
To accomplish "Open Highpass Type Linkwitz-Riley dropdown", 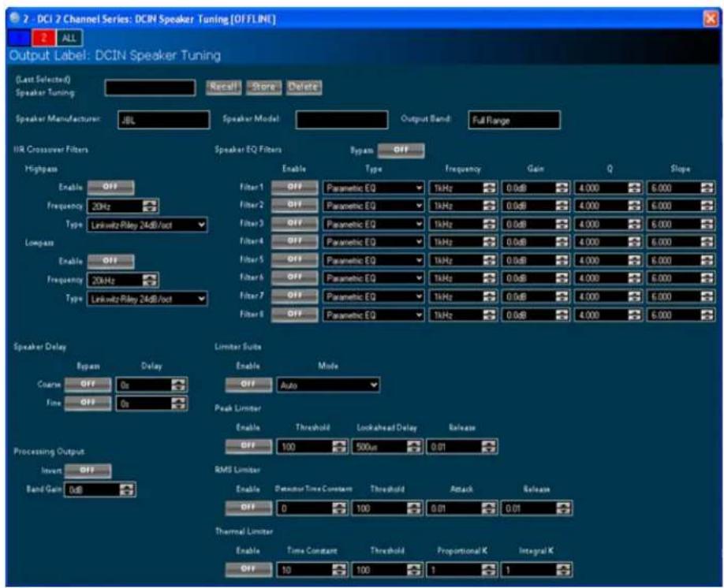I will (x=147, y=225).
